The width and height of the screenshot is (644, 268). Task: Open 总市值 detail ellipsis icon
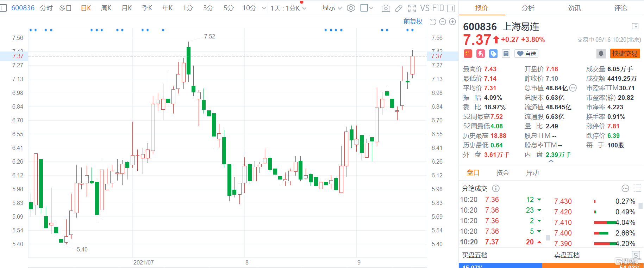pyautogui.click(x=573, y=88)
